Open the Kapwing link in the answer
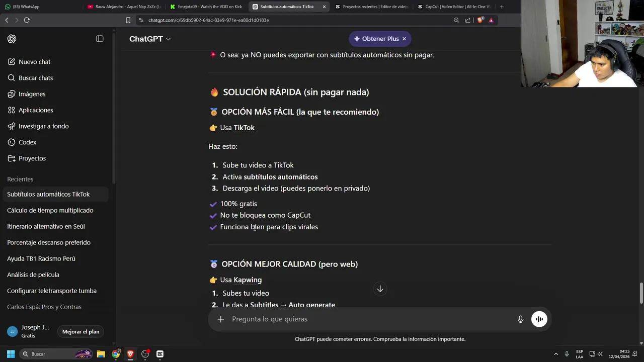The height and width of the screenshot is (362, 644). pyautogui.click(x=248, y=280)
